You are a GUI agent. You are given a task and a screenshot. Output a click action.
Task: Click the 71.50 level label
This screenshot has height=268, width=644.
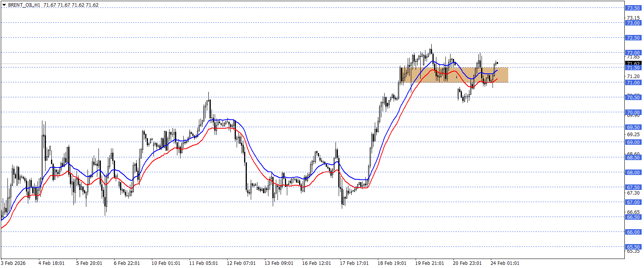[633, 67]
